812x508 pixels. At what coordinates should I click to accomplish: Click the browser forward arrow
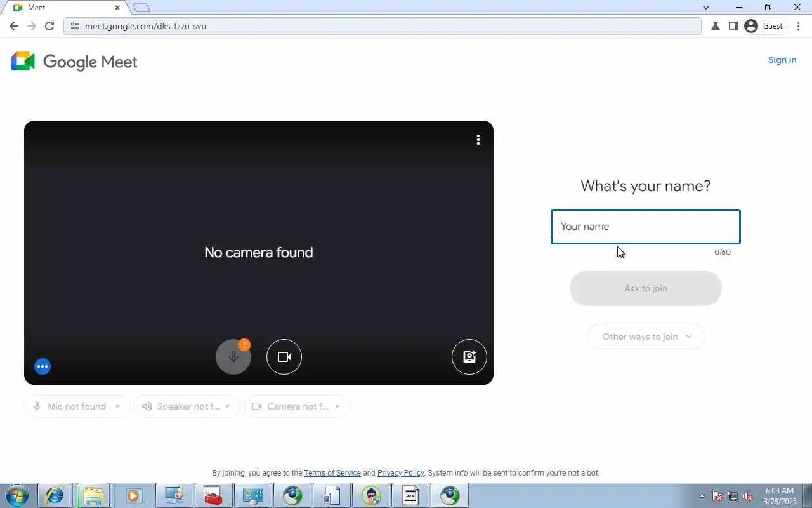[32, 26]
